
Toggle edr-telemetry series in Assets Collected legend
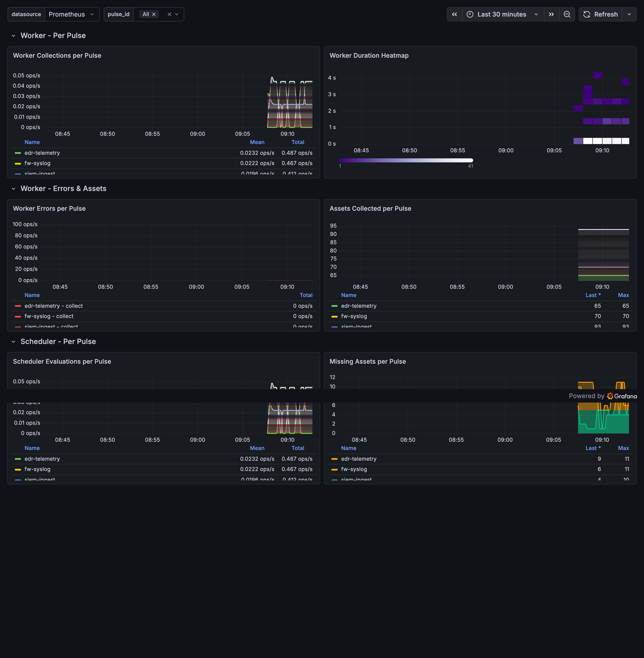pyautogui.click(x=358, y=306)
